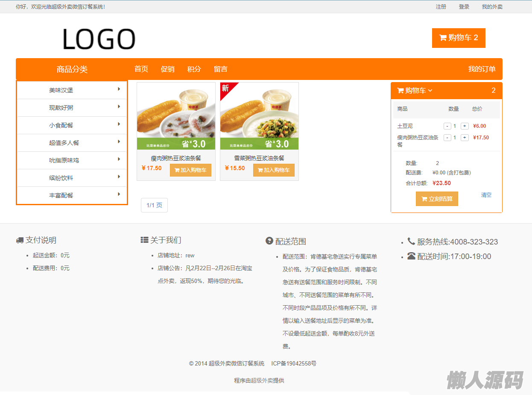Screen dimensions: 532x395
Task: Click the telephone icon beside 配送时间
Action: [x=411, y=256]
